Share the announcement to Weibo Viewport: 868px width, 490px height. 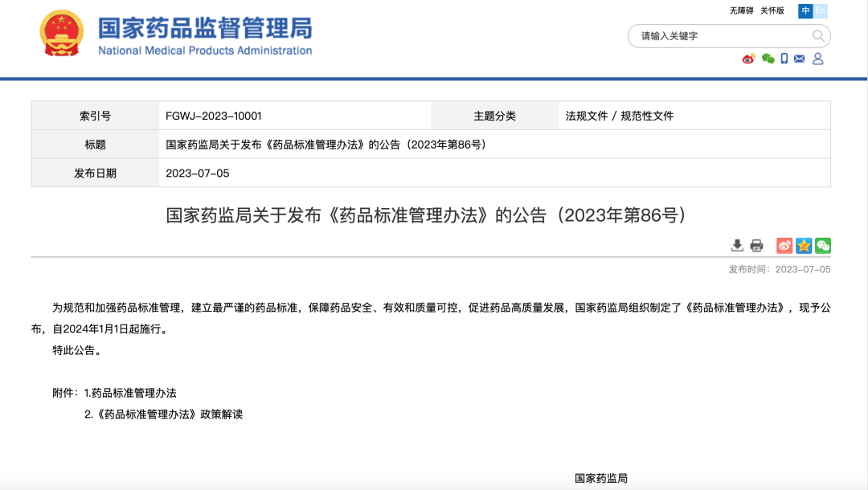(784, 246)
